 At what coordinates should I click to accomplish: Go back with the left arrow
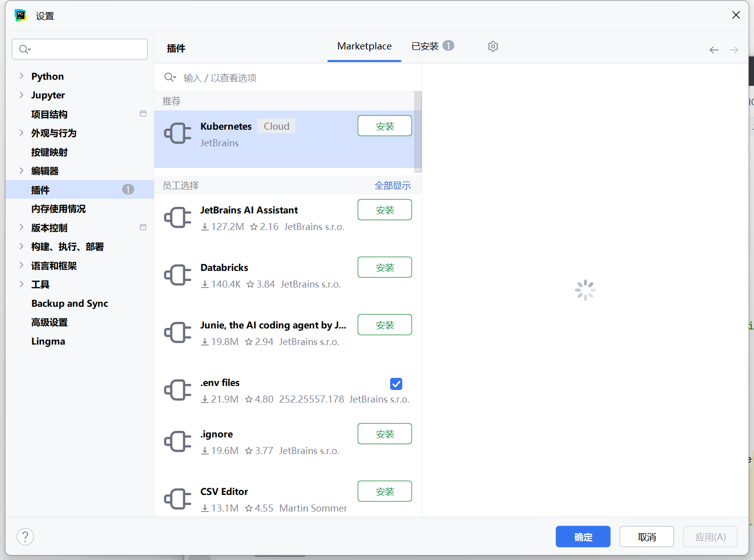[714, 49]
